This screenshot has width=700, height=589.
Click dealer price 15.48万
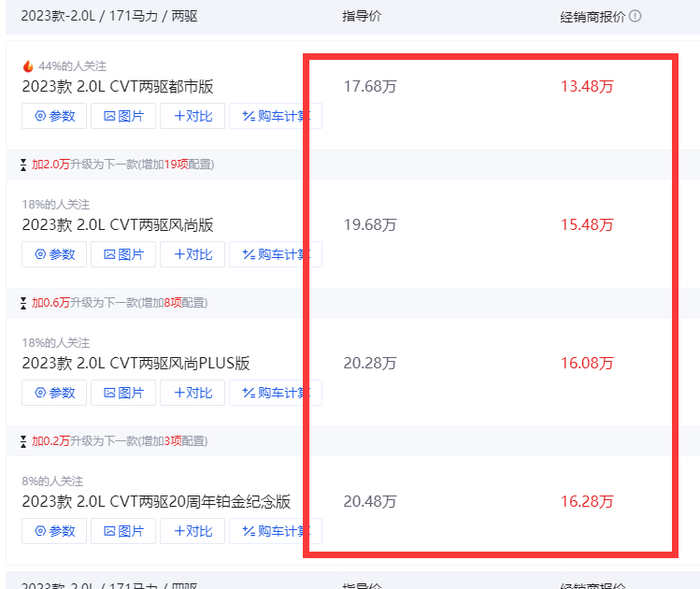[587, 225]
